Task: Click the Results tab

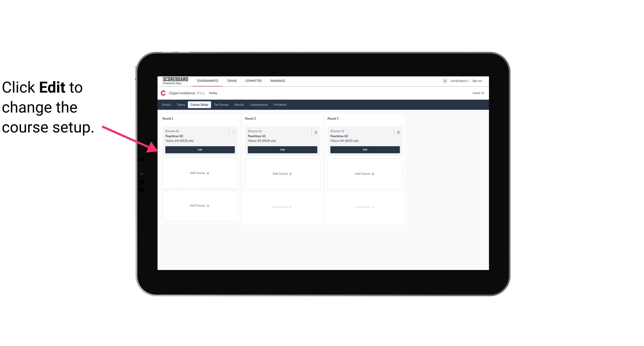Action: tap(239, 105)
